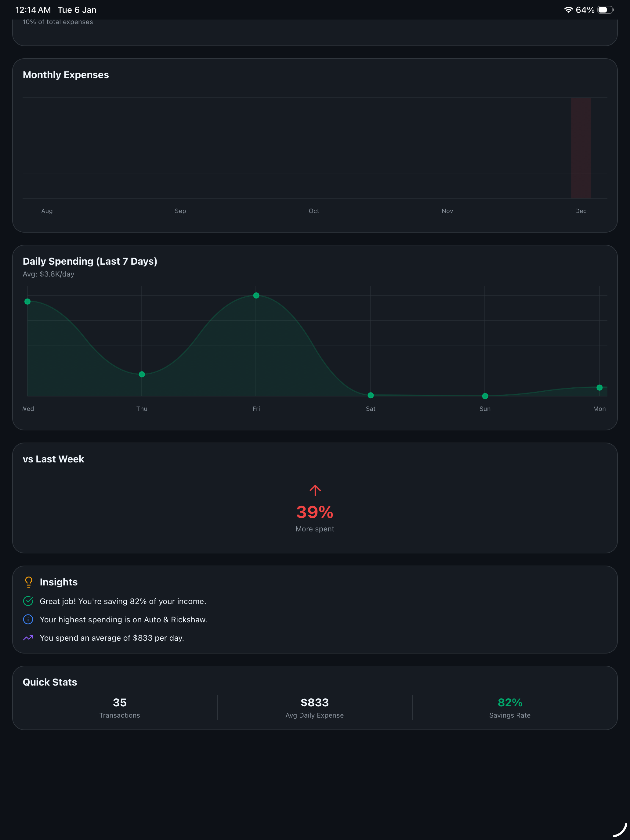Tap the green checkmark savings insight icon
The height and width of the screenshot is (840, 630).
(28, 601)
